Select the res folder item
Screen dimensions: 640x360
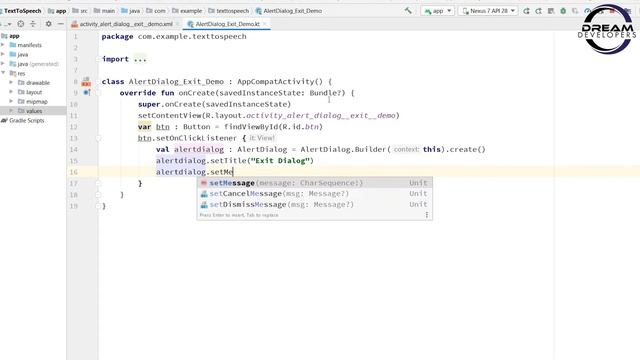[x=17, y=73]
